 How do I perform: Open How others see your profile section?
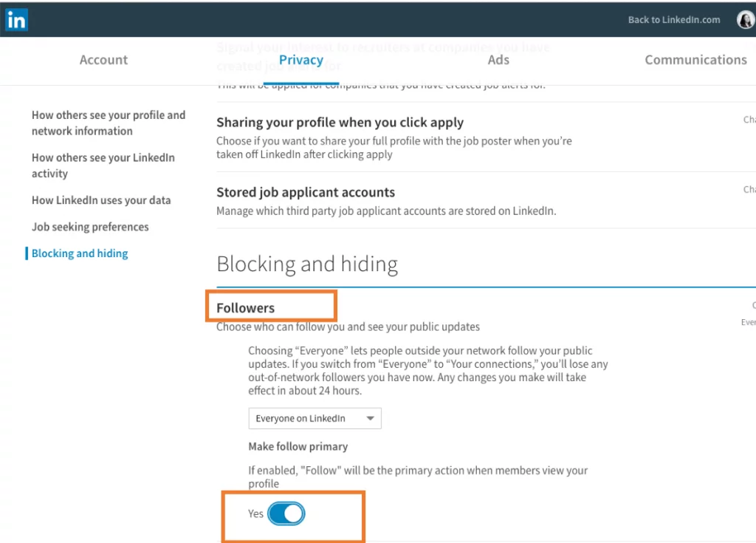pos(108,123)
